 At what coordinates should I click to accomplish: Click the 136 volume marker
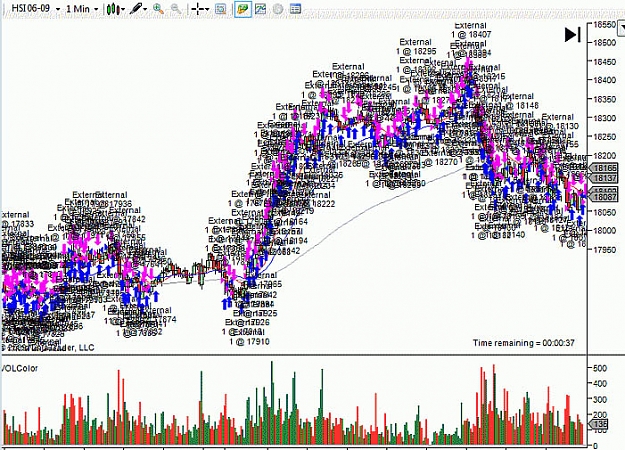coord(599,424)
